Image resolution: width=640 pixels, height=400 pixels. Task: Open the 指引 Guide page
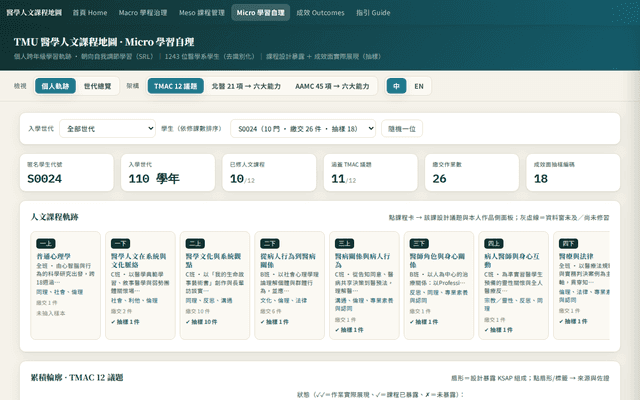[373, 13]
